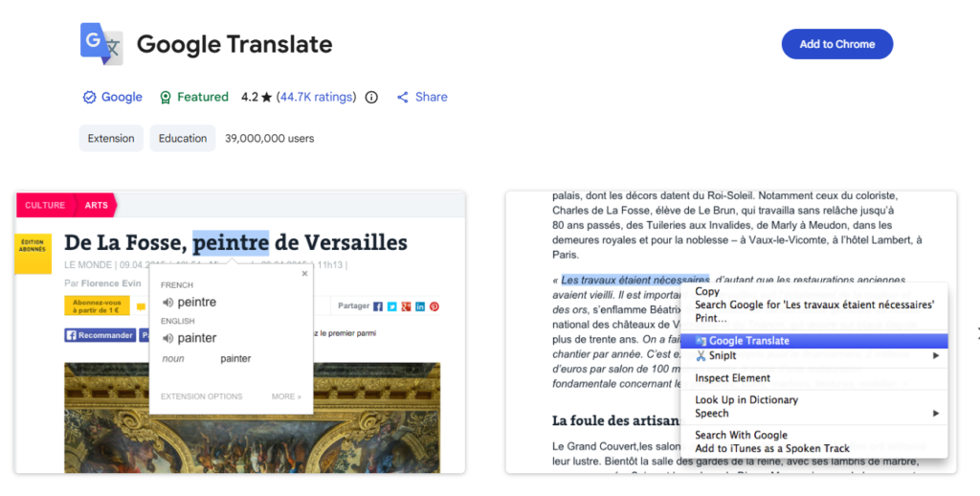This screenshot has width=980, height=496.
Task: Expand the SnipIt submenu arrow
Action: pyautogui.click(x=936, y=356)
